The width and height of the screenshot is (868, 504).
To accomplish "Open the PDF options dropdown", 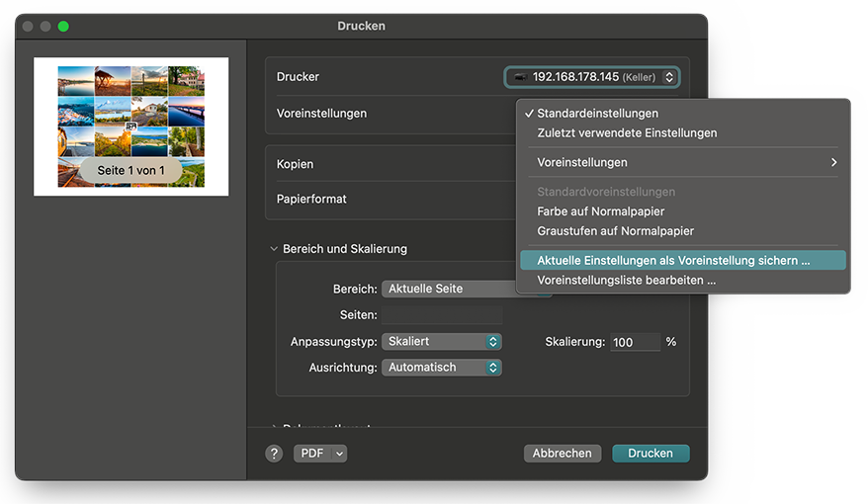I will (320, 454).
